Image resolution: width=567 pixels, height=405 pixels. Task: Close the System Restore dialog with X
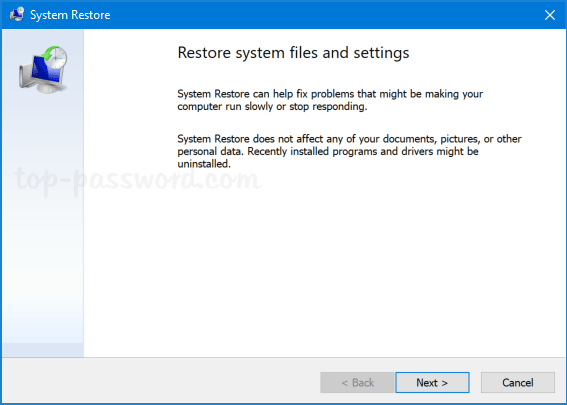pyautogui.click(x=550, y=15)
